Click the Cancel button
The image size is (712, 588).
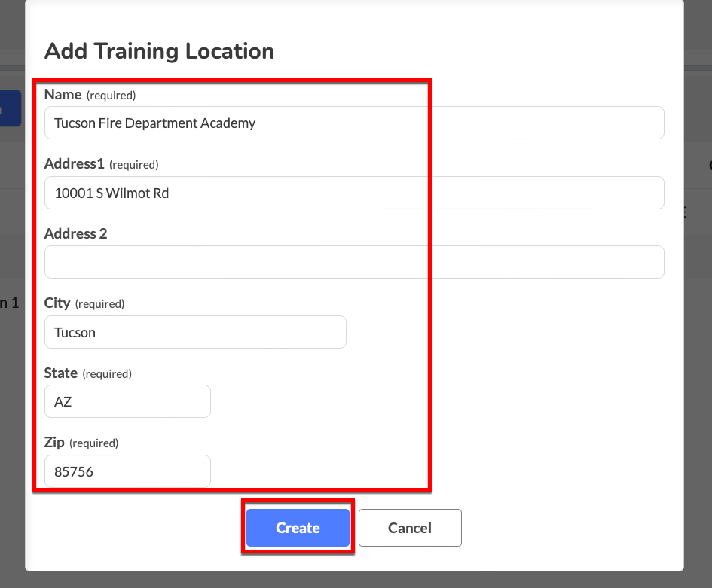410,528
